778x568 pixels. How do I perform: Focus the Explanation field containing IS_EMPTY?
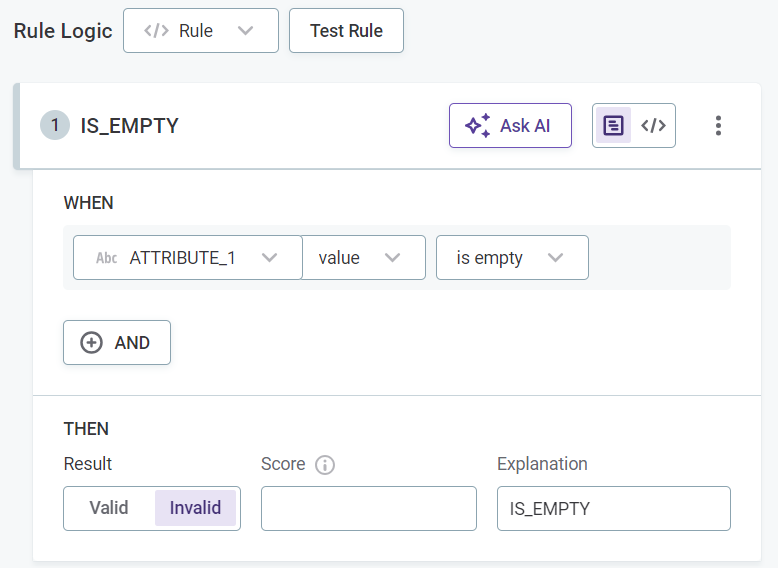tap(613, 508)
